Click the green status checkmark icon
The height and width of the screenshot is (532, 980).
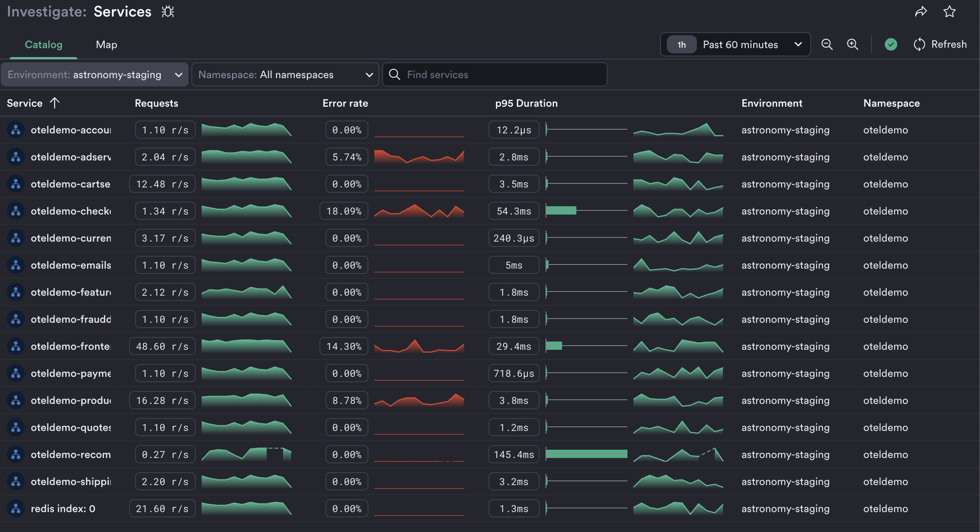(x=891, y=45)
